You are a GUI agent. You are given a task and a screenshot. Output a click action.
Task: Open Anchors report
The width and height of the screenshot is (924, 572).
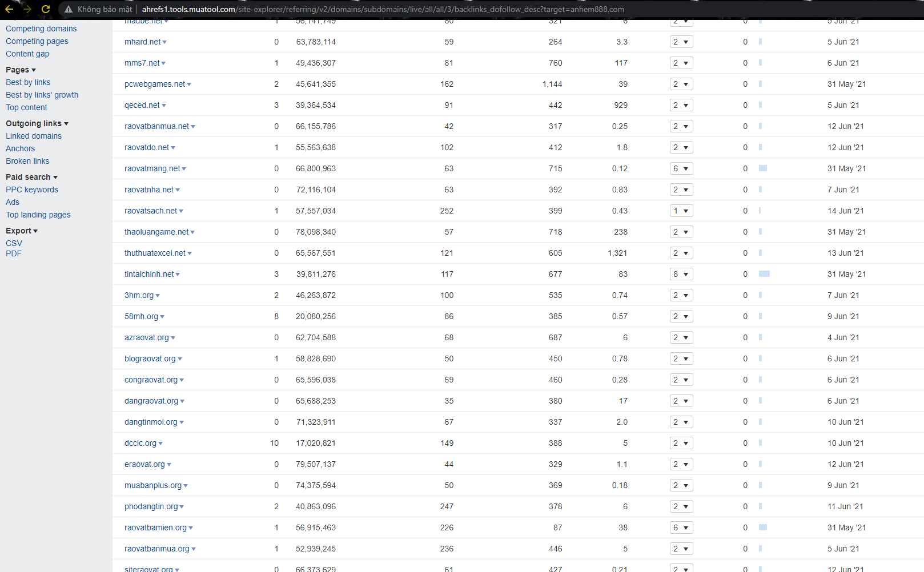point(20,148)
